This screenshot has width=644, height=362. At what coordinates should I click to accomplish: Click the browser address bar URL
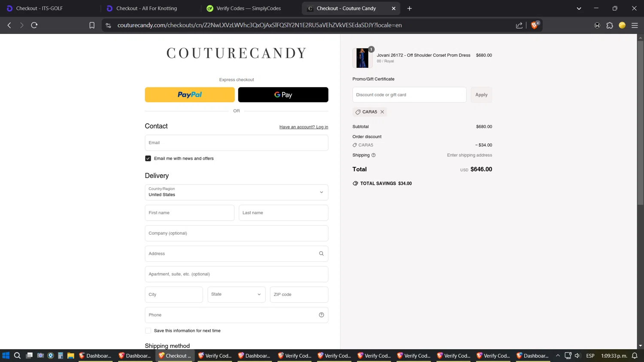point(259,25)
